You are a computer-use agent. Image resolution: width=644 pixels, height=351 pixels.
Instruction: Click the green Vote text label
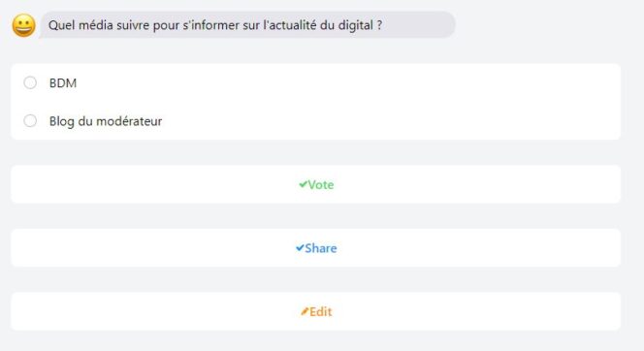click(321, 185)
